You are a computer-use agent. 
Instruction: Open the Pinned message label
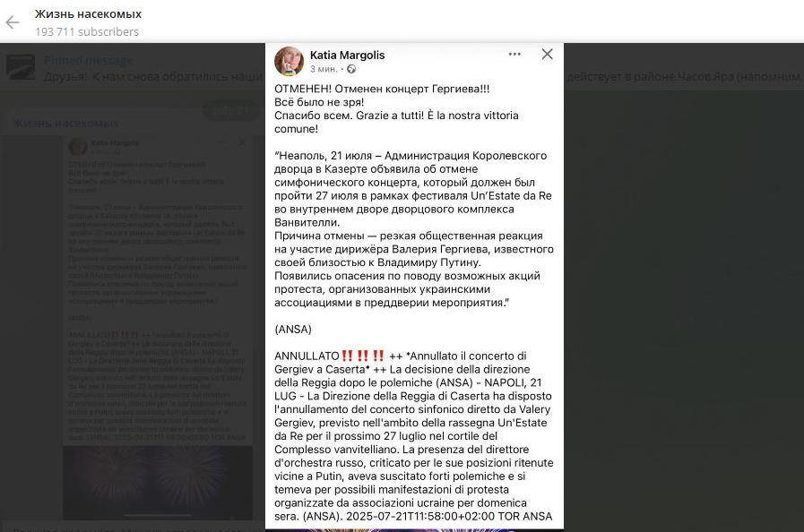click(88, 61)
